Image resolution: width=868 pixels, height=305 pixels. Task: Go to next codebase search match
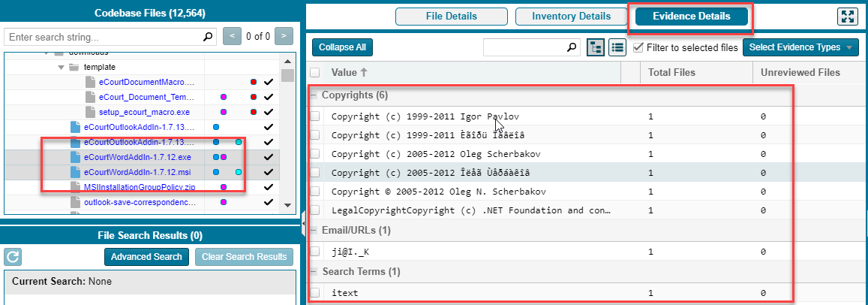tap(284, 36)
